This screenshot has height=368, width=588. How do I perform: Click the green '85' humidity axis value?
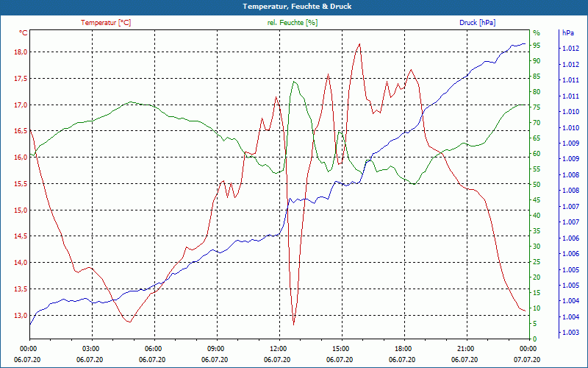click(537, 77)
